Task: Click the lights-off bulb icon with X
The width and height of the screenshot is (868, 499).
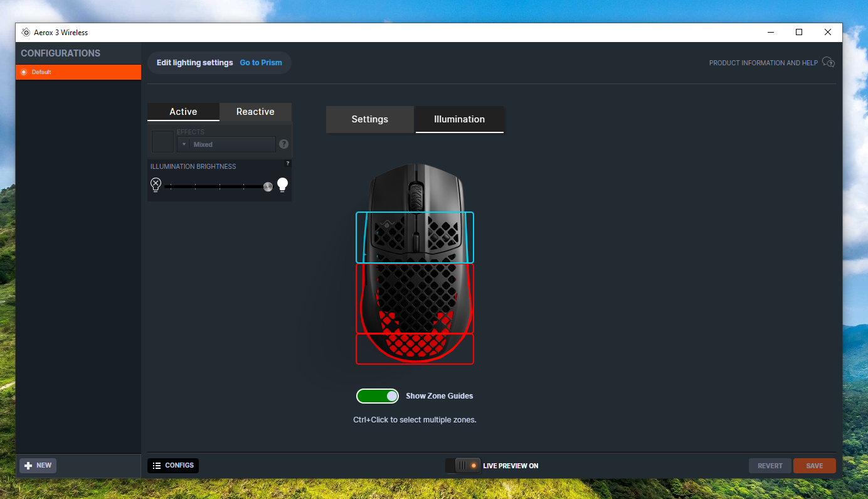Action: tap(156, 185)
